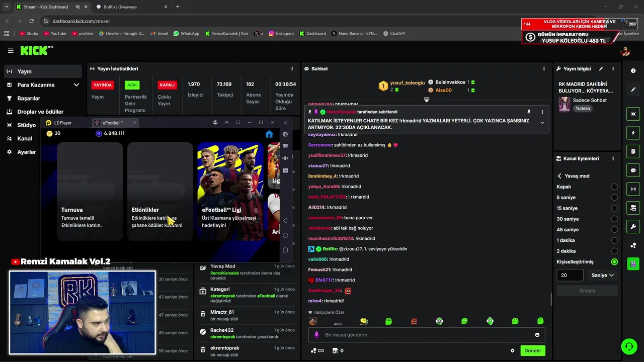Open Sohbet panel three-dot menu

click(x=544, y=69)
